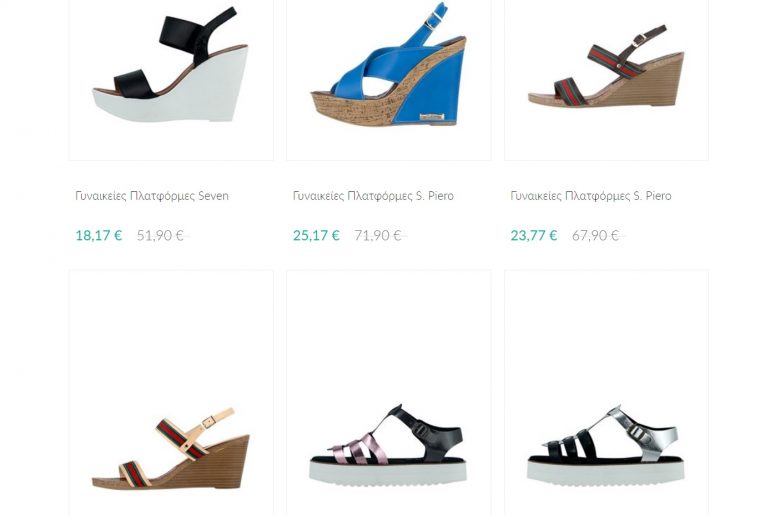770x515 pixels.
Task: Click the crossed-out 71,90 € price
Action: [x=378, y=236]
